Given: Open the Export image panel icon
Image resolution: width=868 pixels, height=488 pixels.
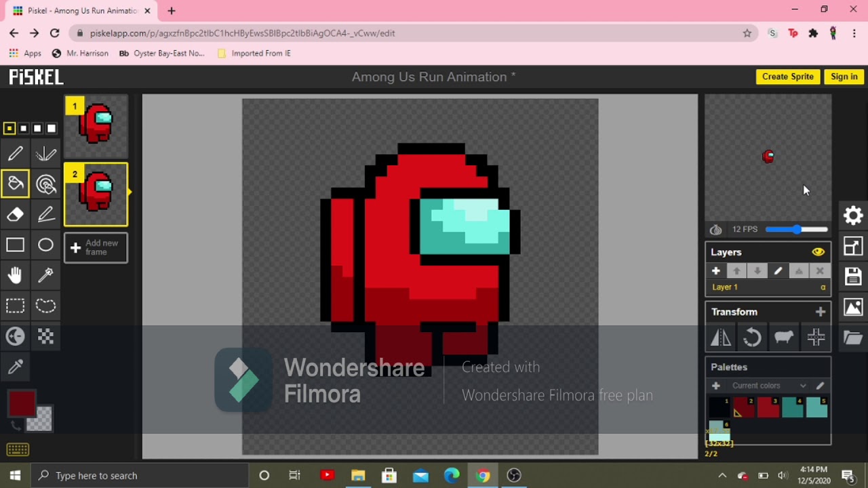Looking at the screenshot, I should [x=853, y=307].
